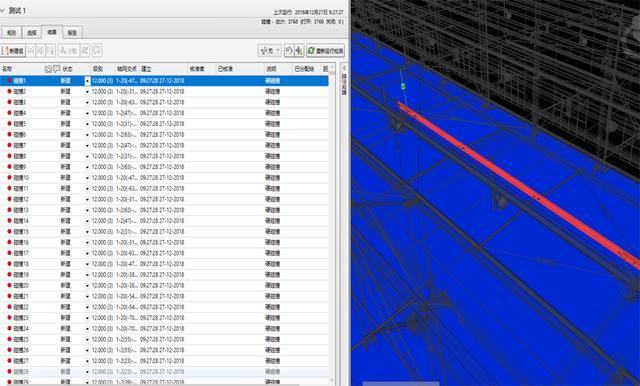The height and width of the screenshot is (386, 640).
Task: Switch to the Report (报告) tab
Action: 72,32
